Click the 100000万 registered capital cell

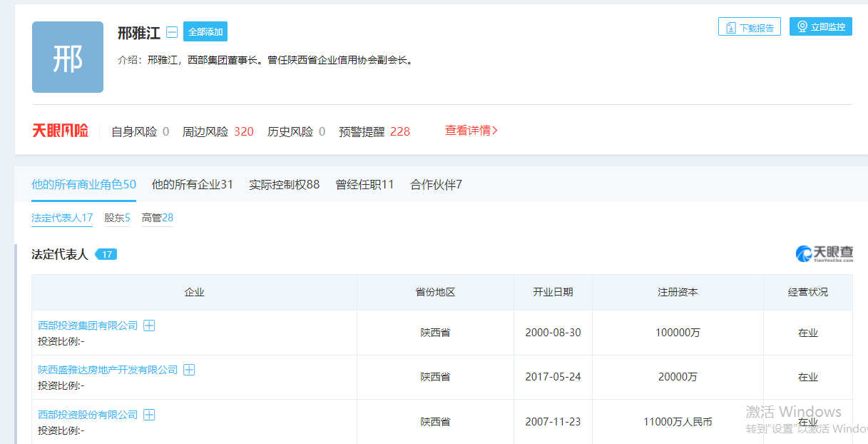pos(678,333)
